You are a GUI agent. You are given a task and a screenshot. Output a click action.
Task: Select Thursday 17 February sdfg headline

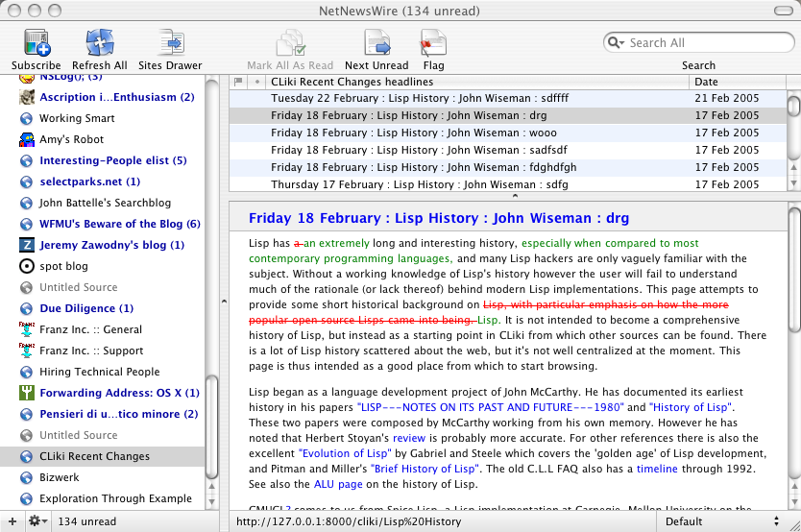click(x=507, y=184)
